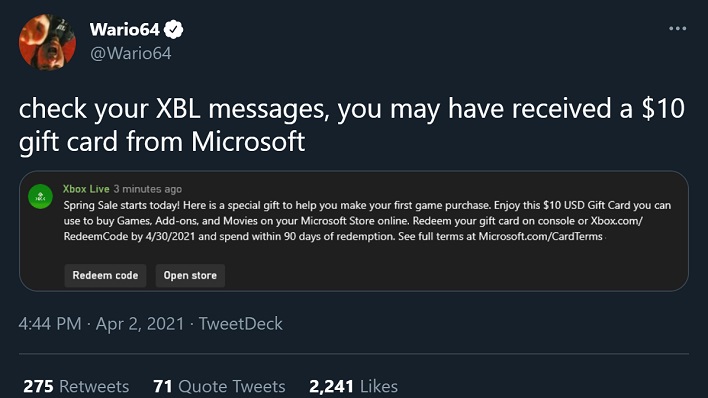Open the tweet's three-dot more options menu
The width and height of the screenshot is (708, 398).
(677, 28)
